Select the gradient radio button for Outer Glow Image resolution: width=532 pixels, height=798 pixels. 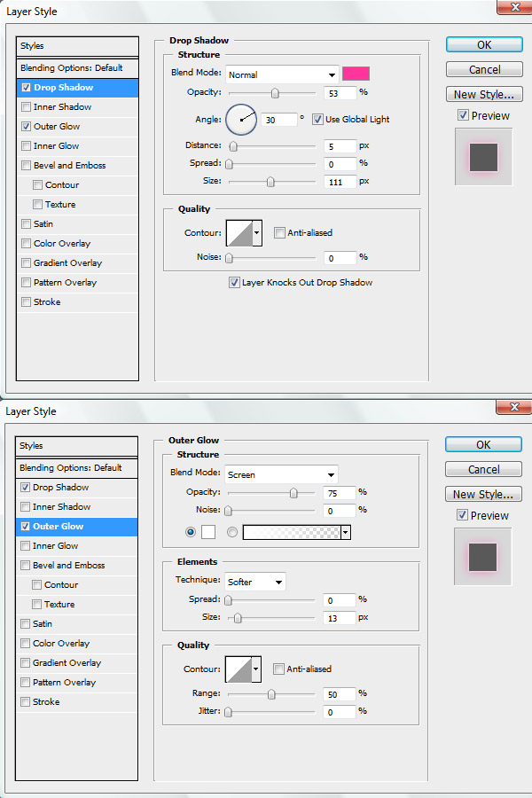pos(232,532)
